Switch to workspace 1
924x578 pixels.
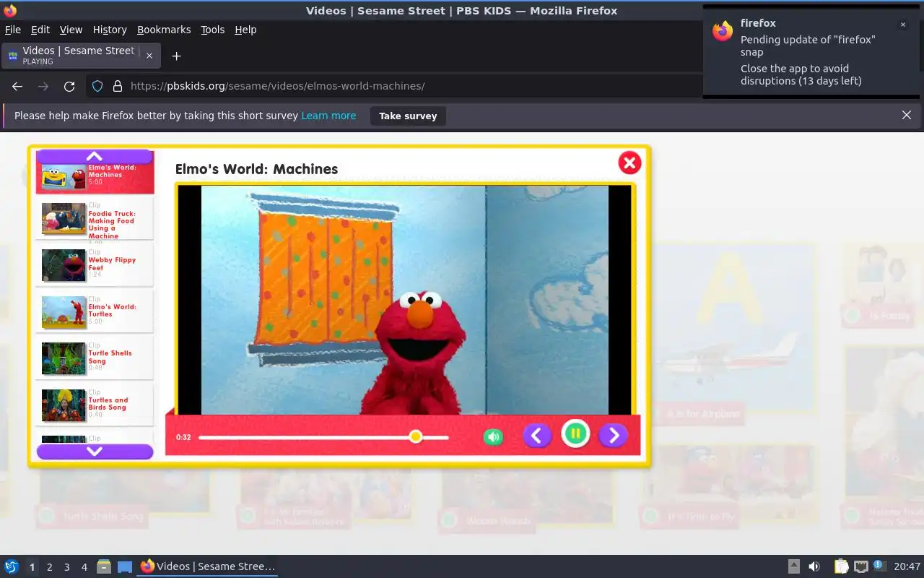(x=32, y=567)
